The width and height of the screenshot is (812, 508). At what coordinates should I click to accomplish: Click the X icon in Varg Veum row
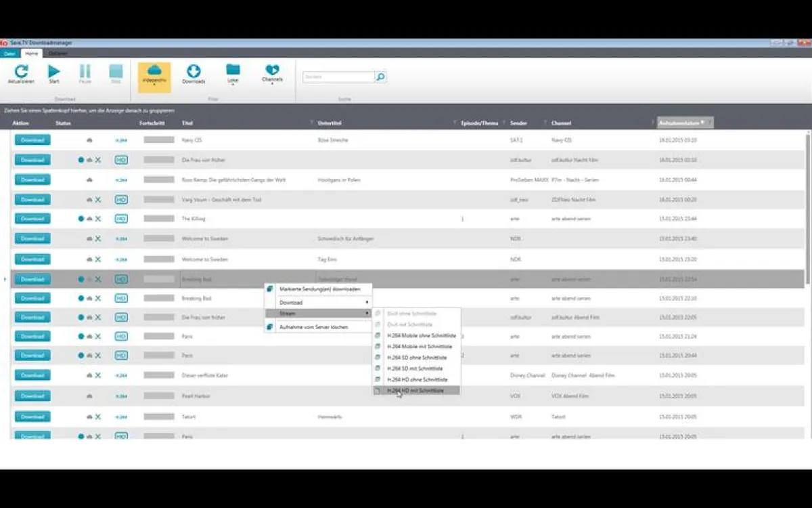click(x=98, y=200)
